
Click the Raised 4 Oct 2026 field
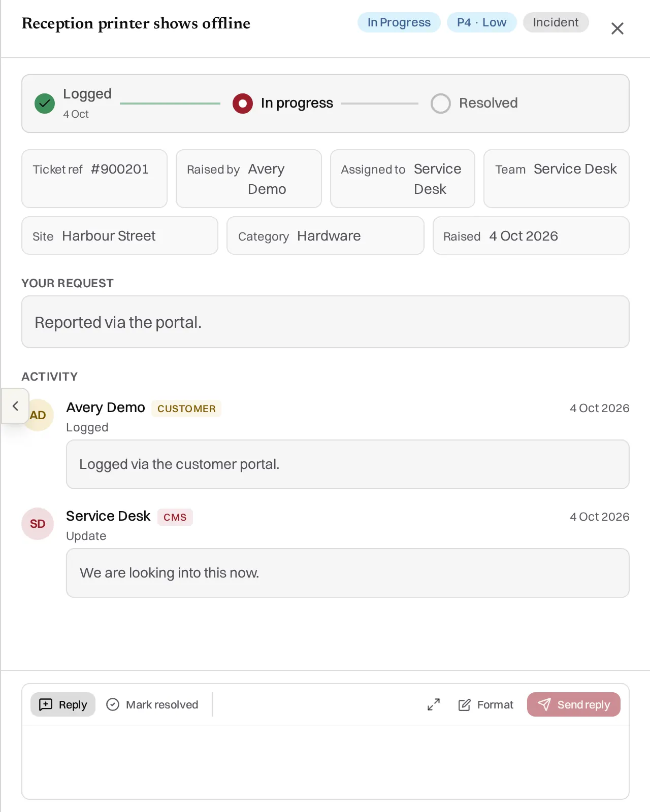[531, 236]
